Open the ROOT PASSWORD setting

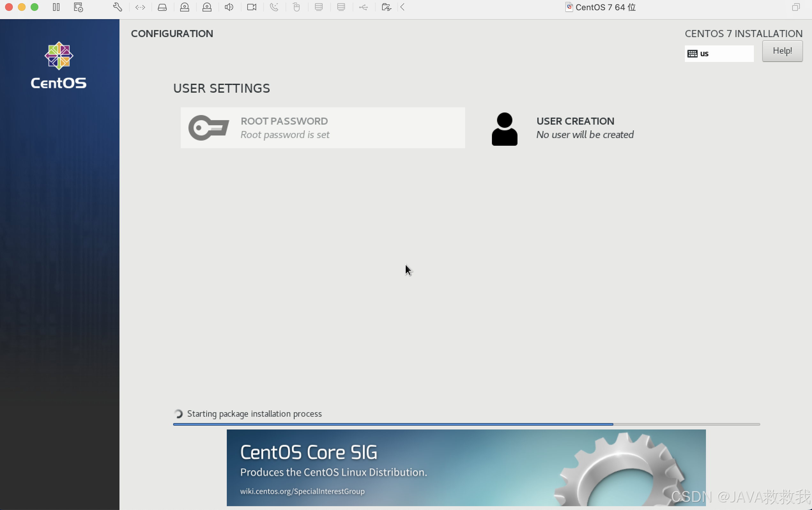(323, 128)
